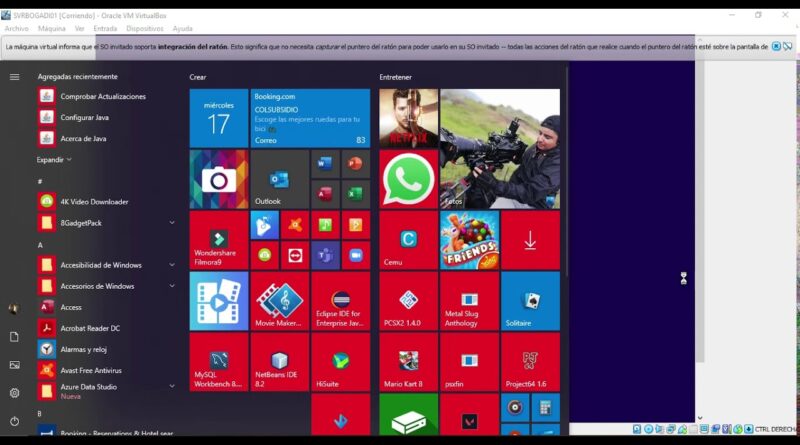Open Excel from the Office tile group
This screenshot has height=445, width=800.
click(355, 194)
